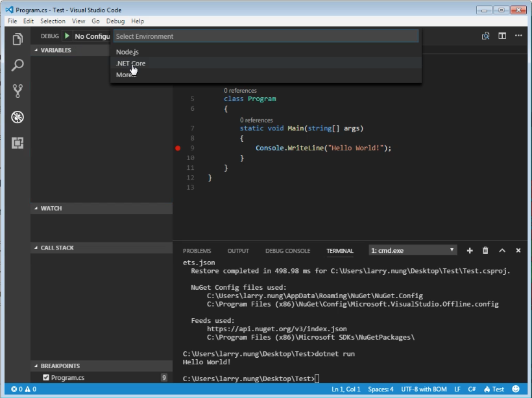Viewport: 532px width, 398px height.
Task: Click the 'Hello World!' terminal output
Action: (x=206, y=362)
